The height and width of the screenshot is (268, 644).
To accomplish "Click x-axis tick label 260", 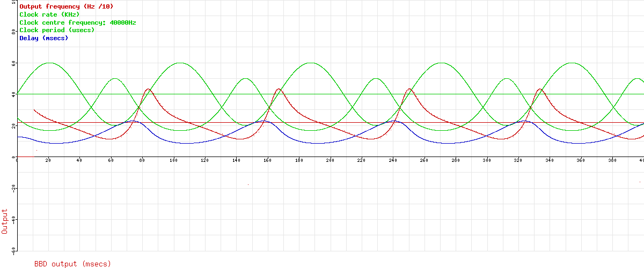I will point(424,160).
